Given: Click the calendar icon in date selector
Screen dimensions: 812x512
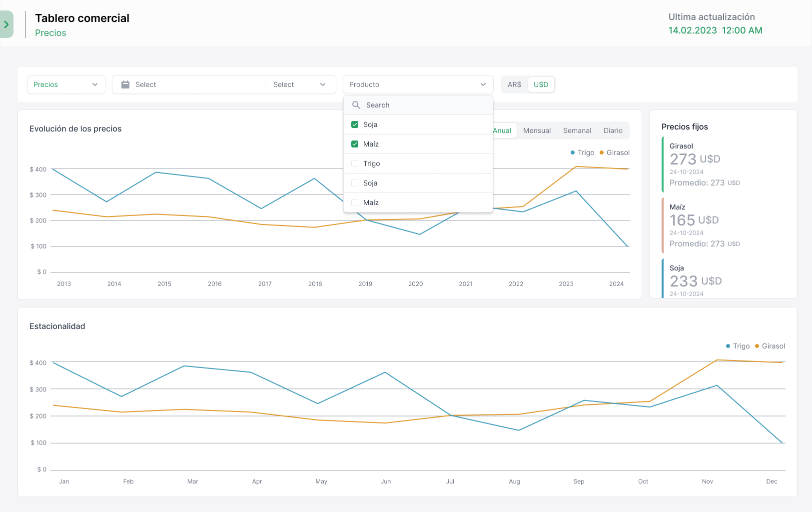Looking at the screenshot, I should tap(125, 84).
